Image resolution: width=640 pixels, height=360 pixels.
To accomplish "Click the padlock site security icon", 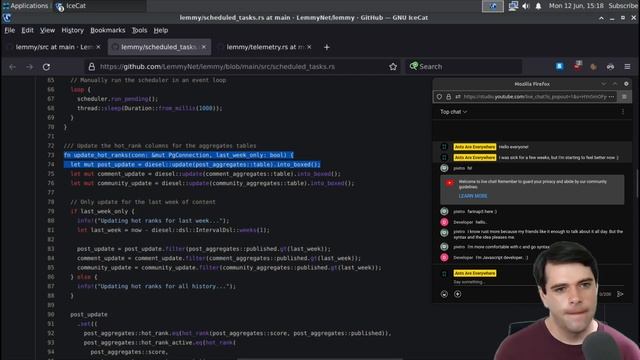I will [x=91, y=67].
